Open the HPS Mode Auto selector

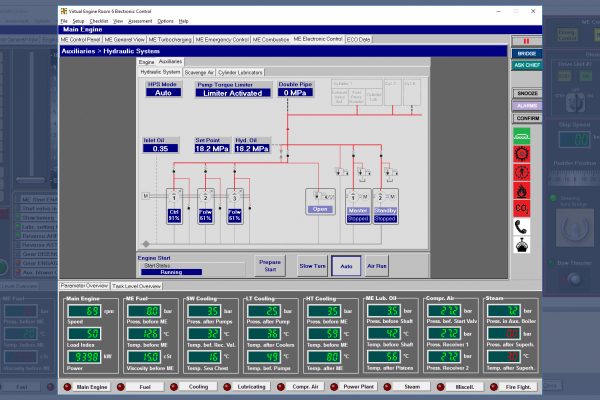point(166,92)
